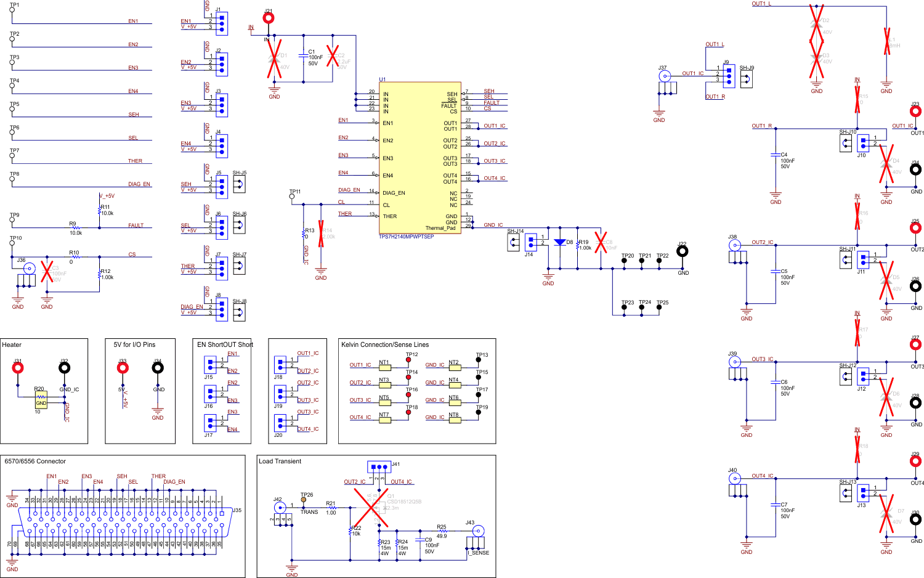Click the 'Thermal_Pad' pin label on U1
Screen dimensions: 924x578
(440, 228)
